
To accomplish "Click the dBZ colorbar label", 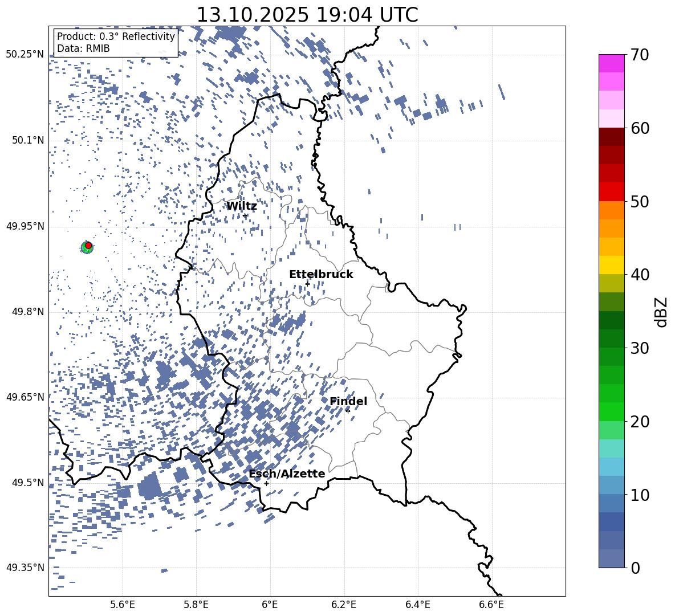I will (661, 312).
